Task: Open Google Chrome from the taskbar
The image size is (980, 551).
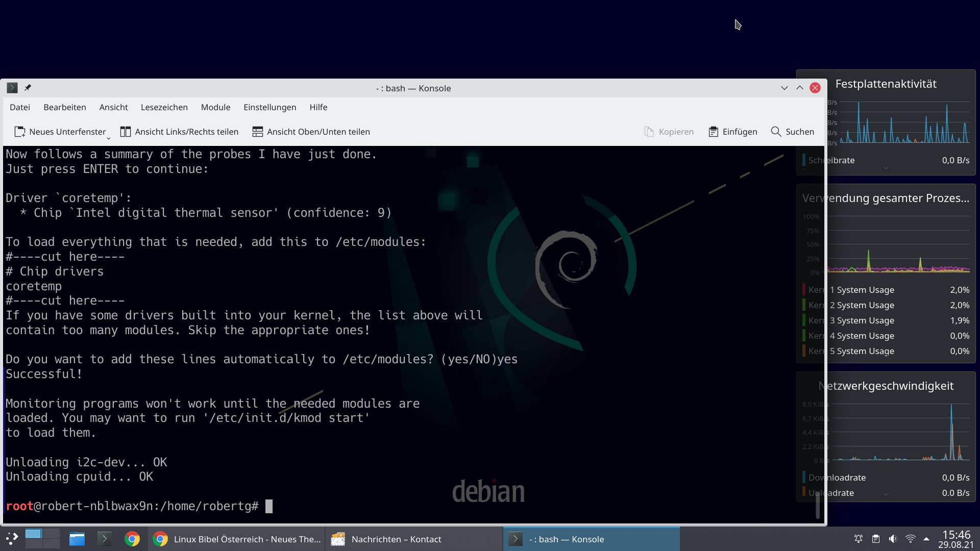Action: [x=132, y=539]
